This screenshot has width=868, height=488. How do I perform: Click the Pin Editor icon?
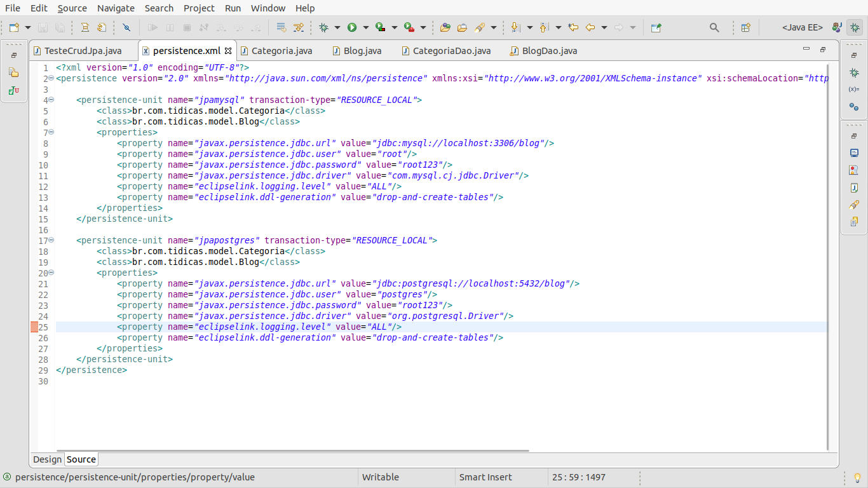(656, 27)
